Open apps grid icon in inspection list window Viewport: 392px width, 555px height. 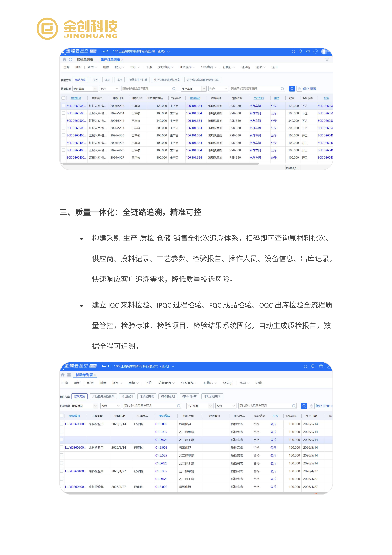click(69, 375)
